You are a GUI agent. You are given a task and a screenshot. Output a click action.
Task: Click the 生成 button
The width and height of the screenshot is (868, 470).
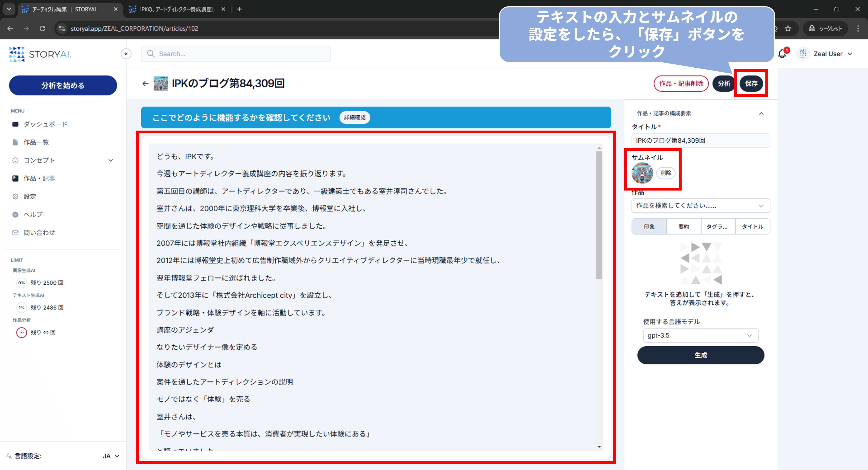[x=701, y=355]
